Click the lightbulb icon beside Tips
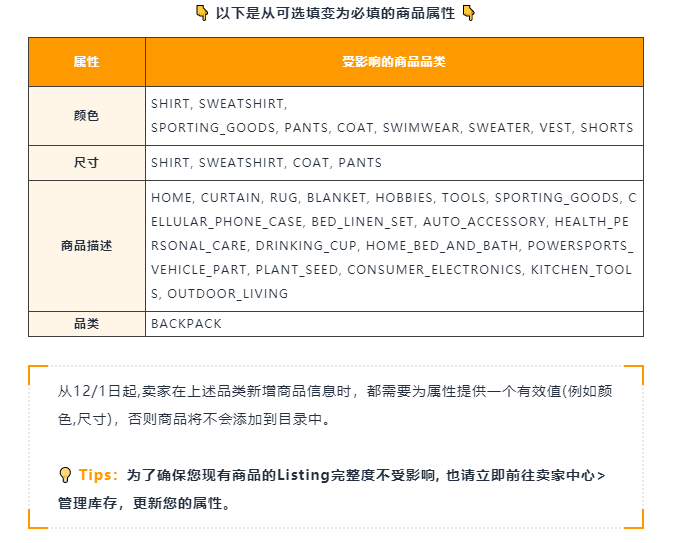 [x=65, y=475]
